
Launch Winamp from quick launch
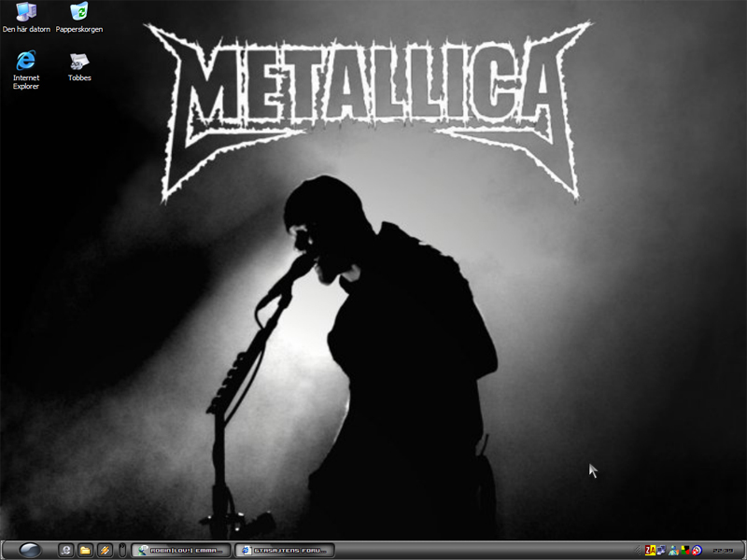105,551
